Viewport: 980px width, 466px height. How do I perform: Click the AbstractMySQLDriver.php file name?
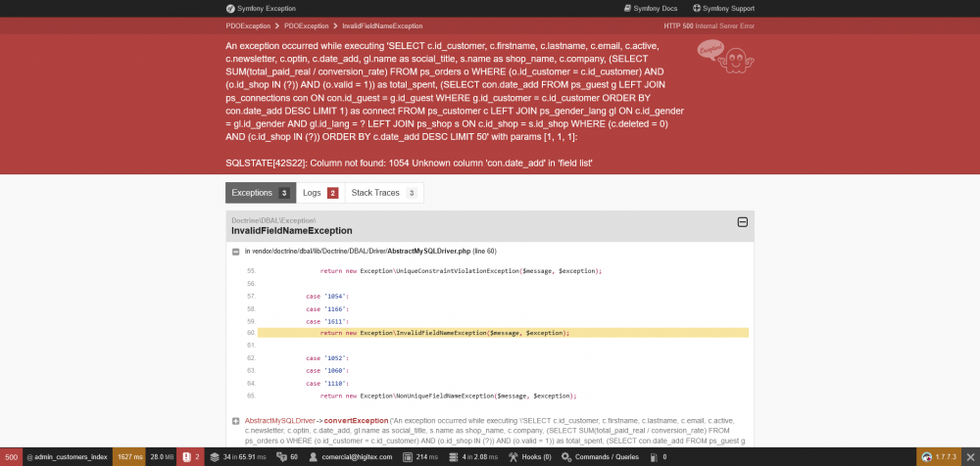[429, 252]
